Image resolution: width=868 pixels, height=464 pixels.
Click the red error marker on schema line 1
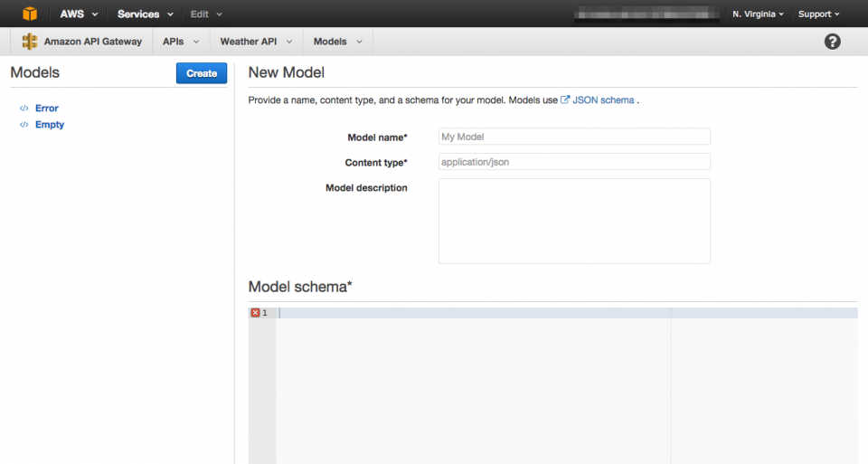coord(255,313)
